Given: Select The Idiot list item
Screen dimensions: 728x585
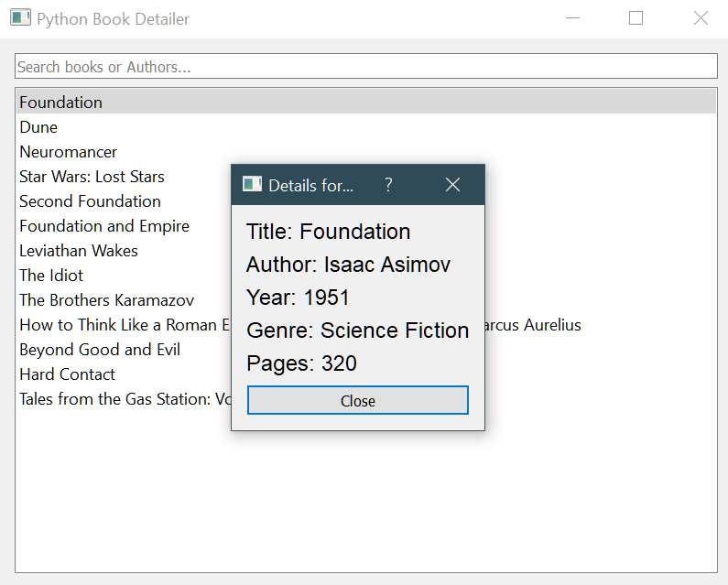Looking at the screenshot, I should pyautogui.click(x=51, y=276).
